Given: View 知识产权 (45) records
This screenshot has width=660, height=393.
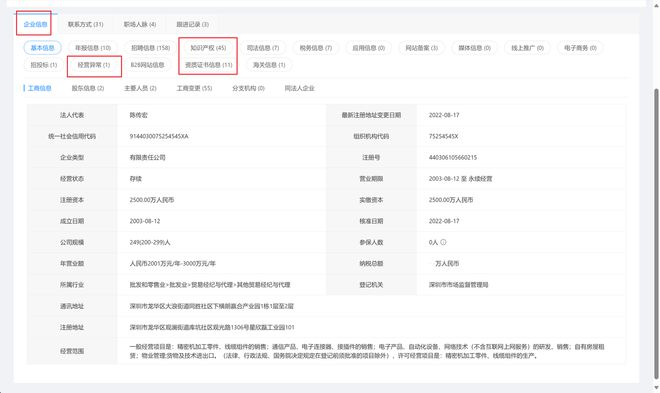Looking at the screenshot, I should tap(208, 48).
